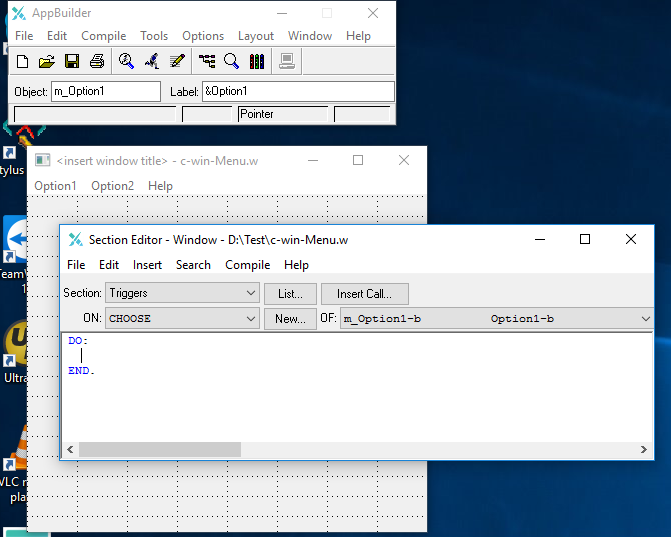The width and height of the screenshot is (671, 537).
Task: Click the Label input field containing &Option1
Action: point(297,91)
